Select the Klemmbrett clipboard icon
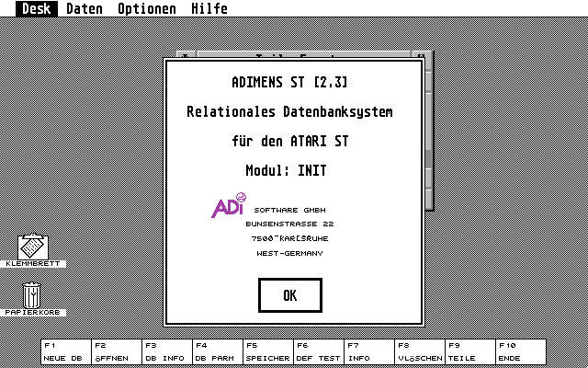The image size is (588, 368). [33, 250]
